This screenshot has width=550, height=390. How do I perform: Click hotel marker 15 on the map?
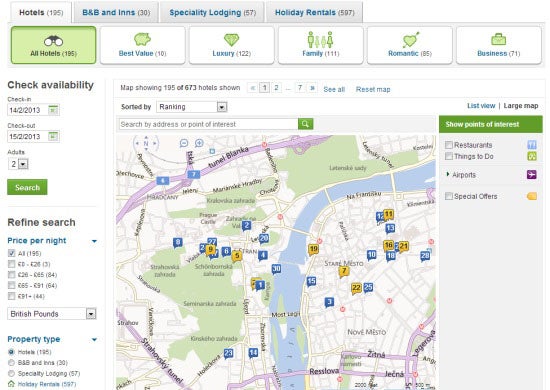(311, 281)
